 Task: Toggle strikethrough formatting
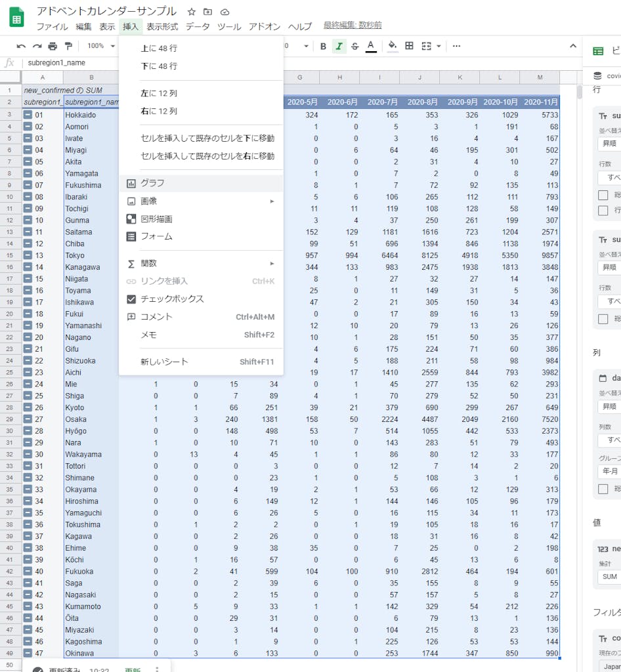coord(355,47)
